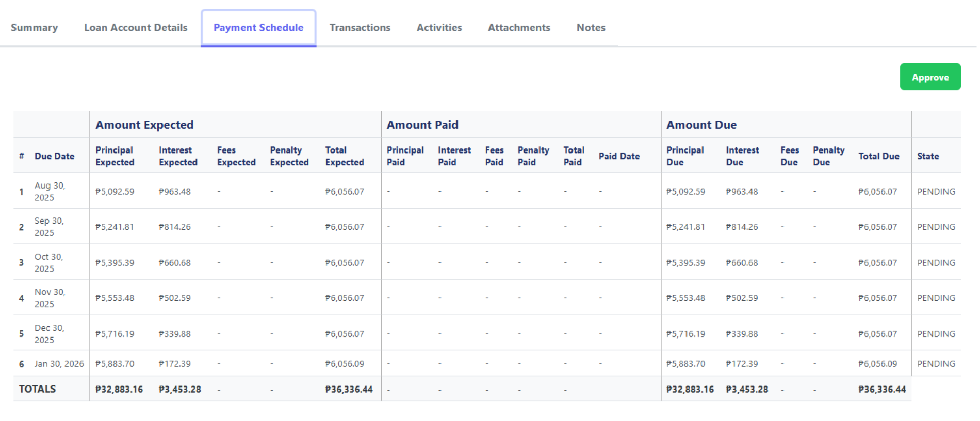Click PENDING state for Jan 30, 2026 installment
Screen dimensions: 980x421
(x=936, y=364)
